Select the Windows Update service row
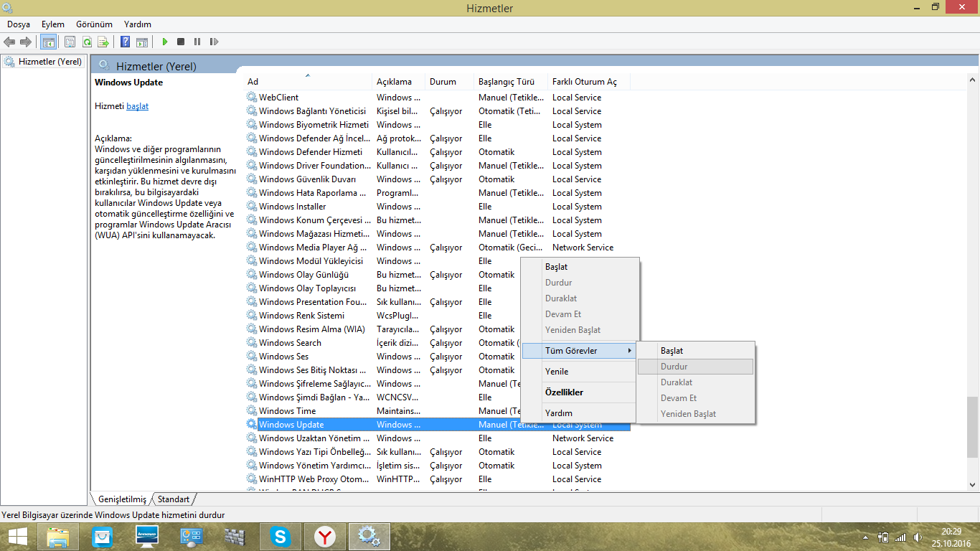The height and width of the screenshot is (551, 980). [438, 425]
